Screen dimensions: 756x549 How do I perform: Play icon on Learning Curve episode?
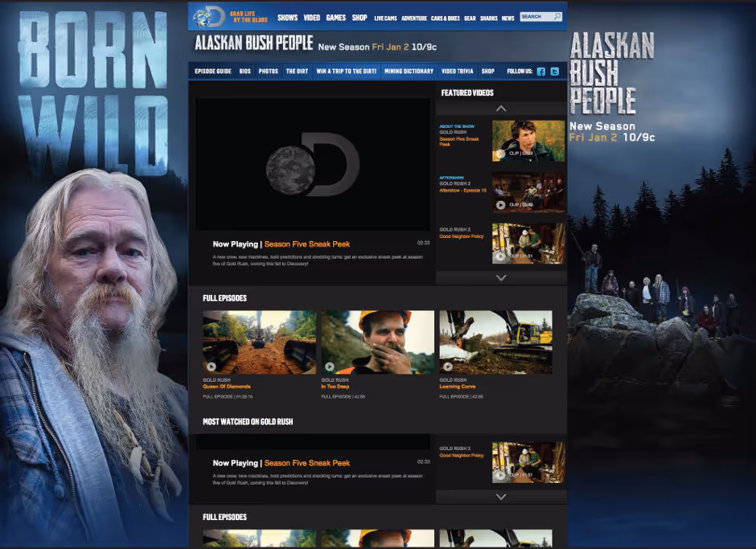pyautogui.click(x=447, y=367)
